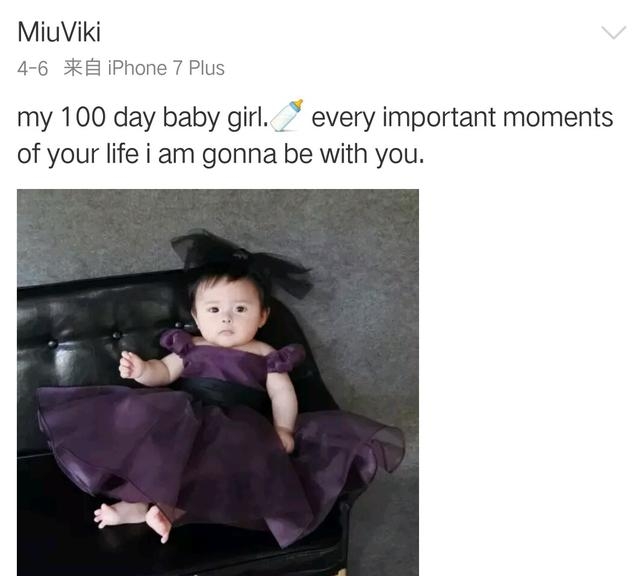Expand the post options chevron
This screenshot has width=640, height=576.
click(x=613, y=32)
